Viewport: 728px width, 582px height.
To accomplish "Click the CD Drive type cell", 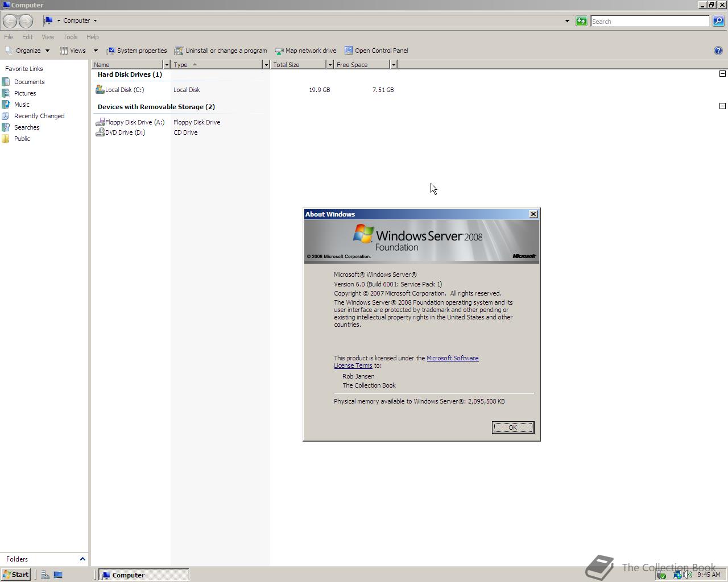I will 185,132.
